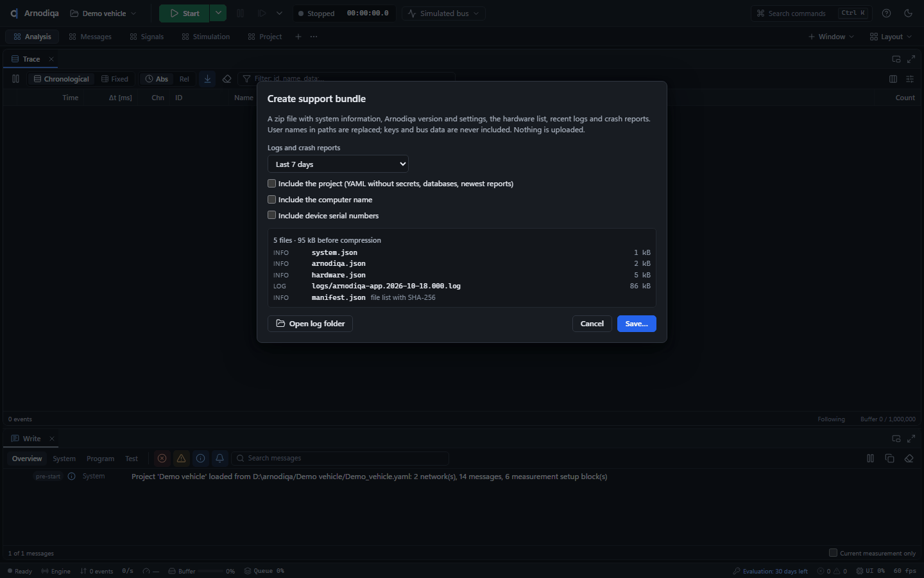
Task: Open the Logs and crash reports range dropdown
Action: pyautogui.click(x=338, y=164)
